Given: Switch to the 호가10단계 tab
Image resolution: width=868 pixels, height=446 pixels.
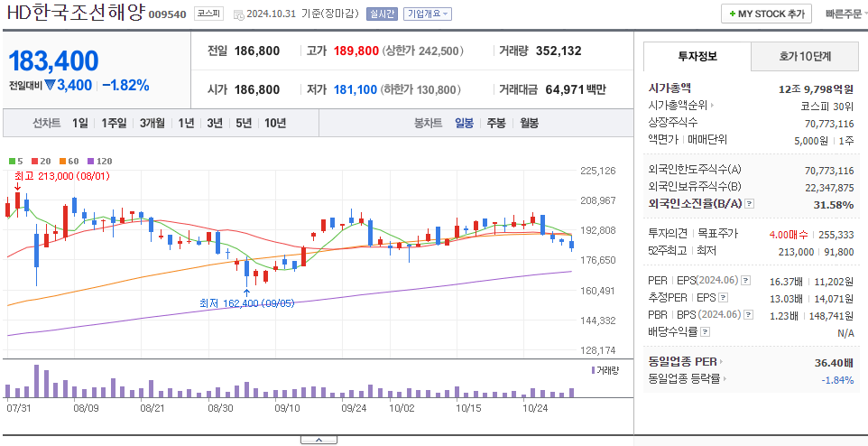Looking at the screenshot, I should (x=805, y=56).
